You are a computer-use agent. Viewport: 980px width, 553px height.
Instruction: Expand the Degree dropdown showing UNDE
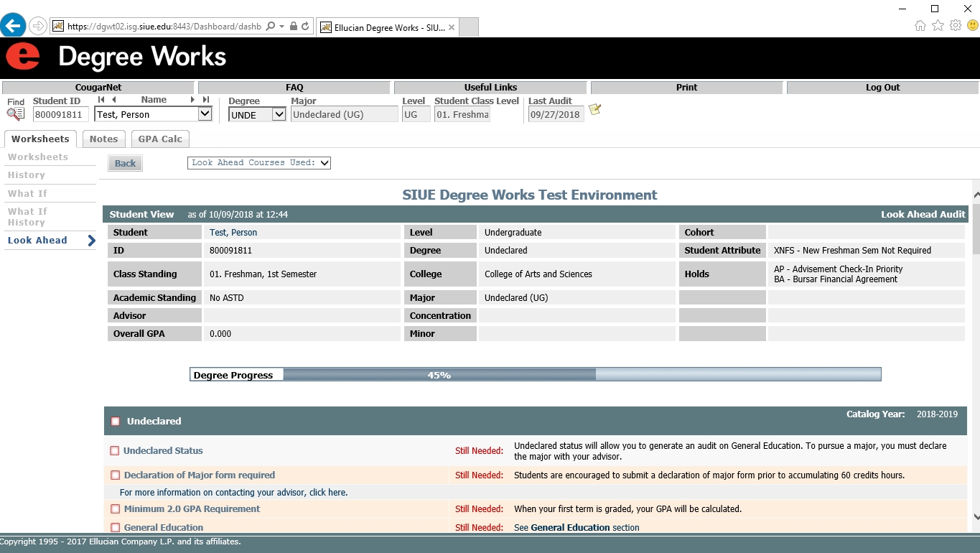coord(279,114)
